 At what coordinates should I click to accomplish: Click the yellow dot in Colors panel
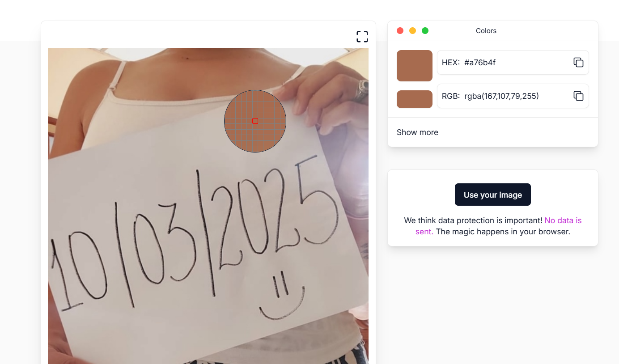click(412, 31)
